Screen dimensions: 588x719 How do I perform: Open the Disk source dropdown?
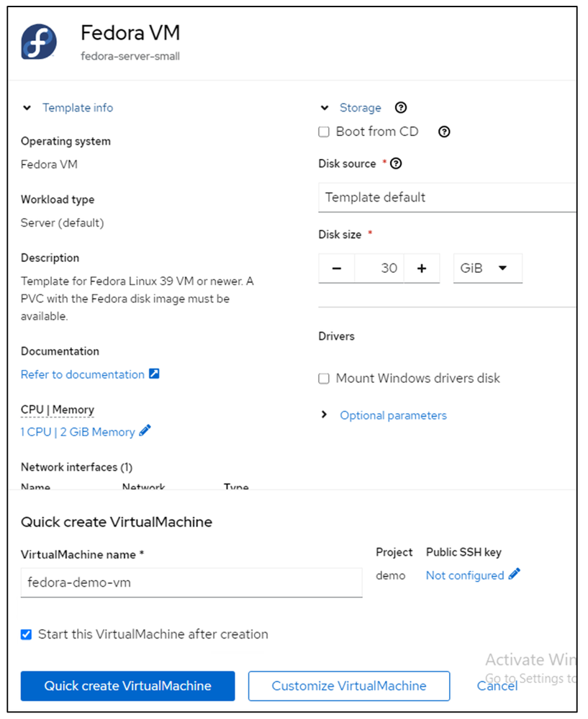coord(446,197)
